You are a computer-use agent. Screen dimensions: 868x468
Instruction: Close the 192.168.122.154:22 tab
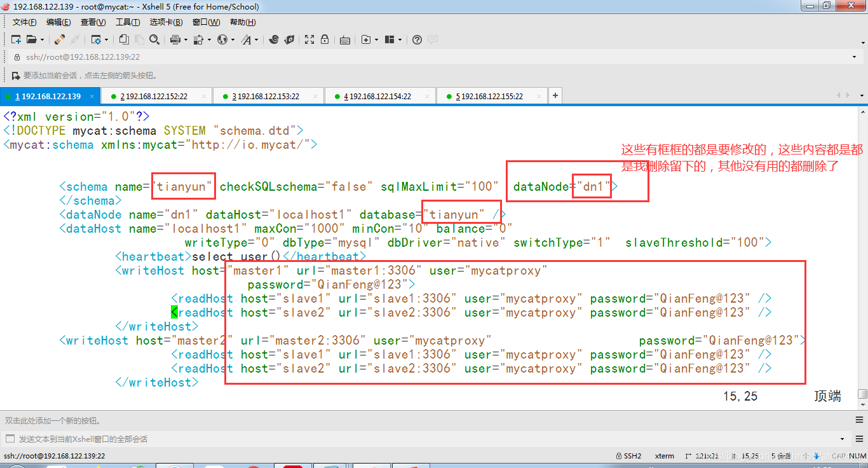pos(428,97)
